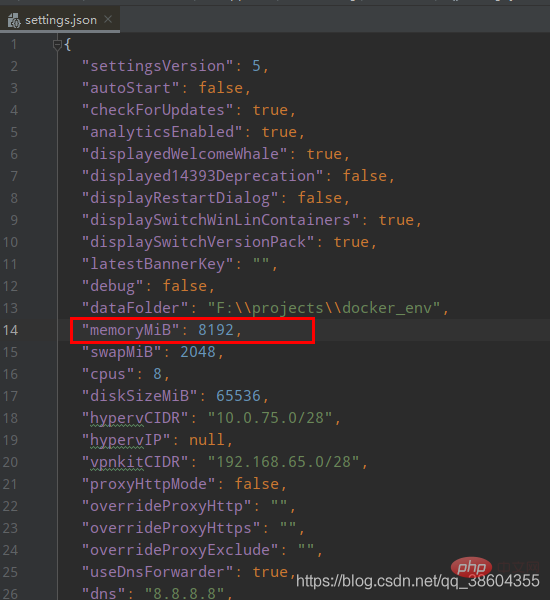Image resolution: width=550 pixels, height=600 pixels.
Task: Click the dns value "8.8.8.8"
Action: pyautogui.click(x=184, y=593)
